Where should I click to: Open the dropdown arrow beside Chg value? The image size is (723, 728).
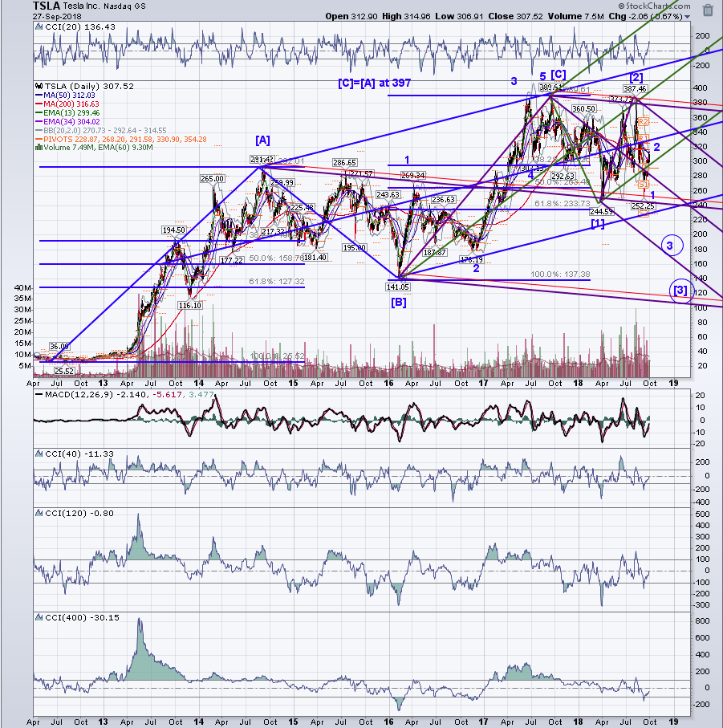pos(687,17)
